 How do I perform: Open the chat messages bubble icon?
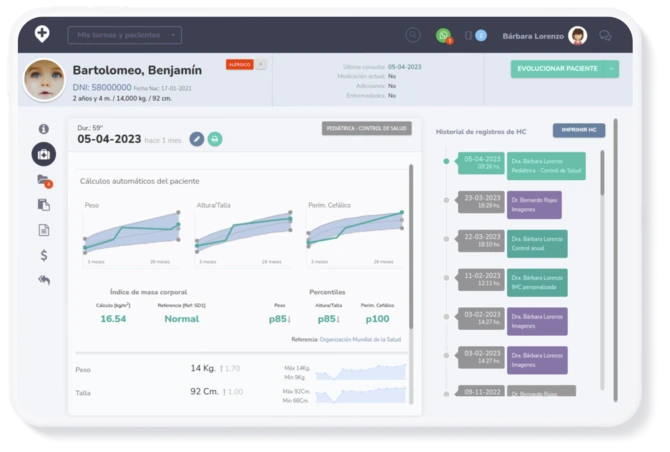click(605, 35)
